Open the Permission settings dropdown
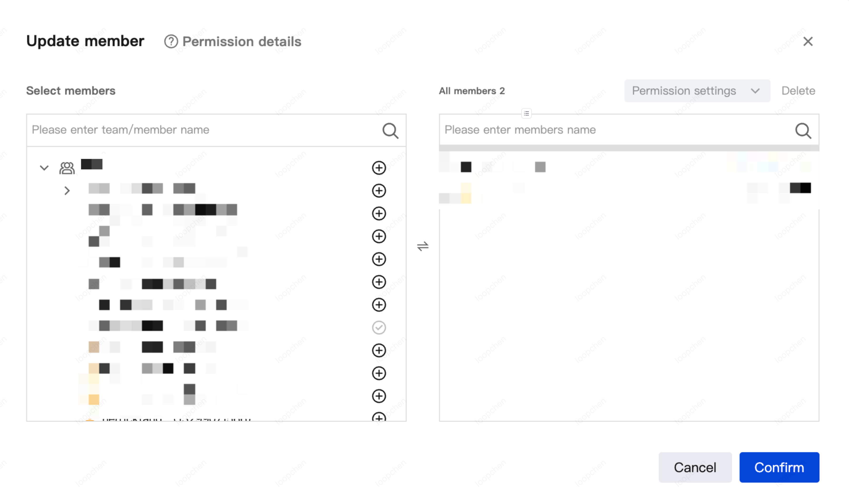Image resolution: width=849 pixels, height=504 pixels. (697, 91)
